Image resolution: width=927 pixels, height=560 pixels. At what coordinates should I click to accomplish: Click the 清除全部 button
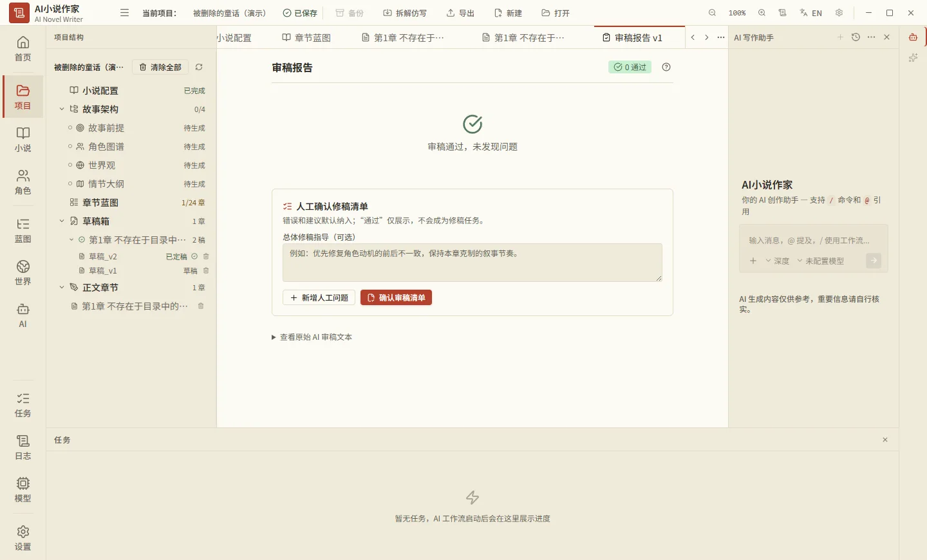(160, 67)
